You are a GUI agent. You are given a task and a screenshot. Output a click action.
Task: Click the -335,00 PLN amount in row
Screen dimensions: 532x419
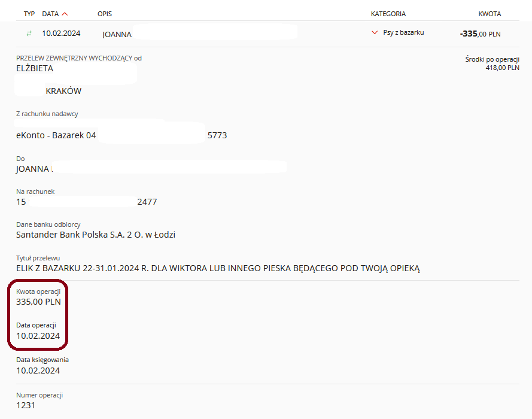tap(480, 34)
